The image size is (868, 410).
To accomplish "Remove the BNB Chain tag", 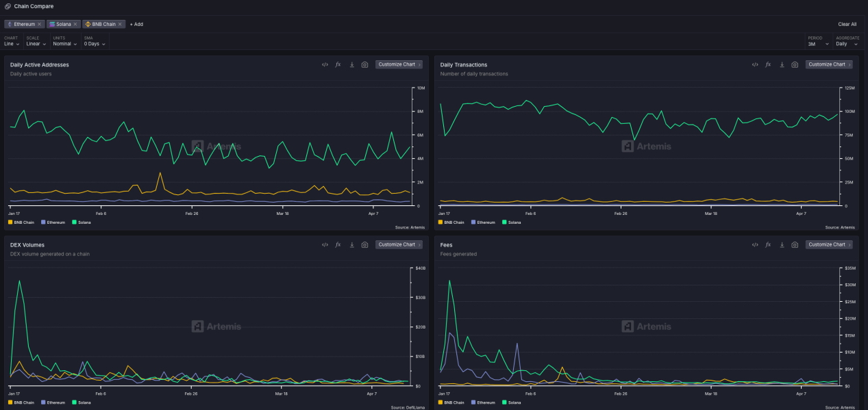I will pyautogui.click(x=120, y=24).
